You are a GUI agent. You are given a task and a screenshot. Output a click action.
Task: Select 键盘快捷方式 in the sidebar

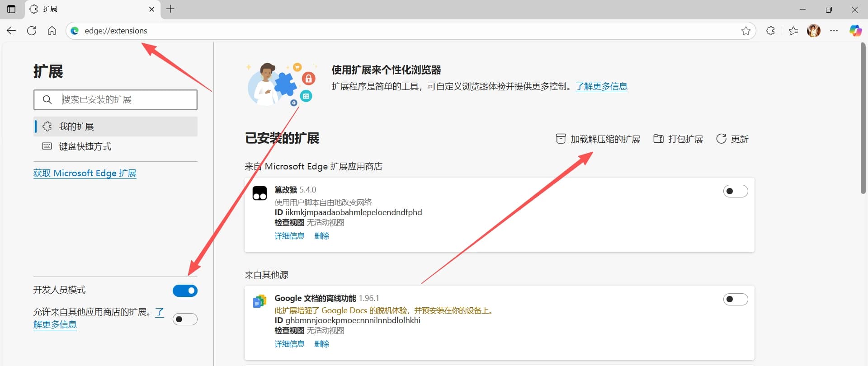coord(85,146)
